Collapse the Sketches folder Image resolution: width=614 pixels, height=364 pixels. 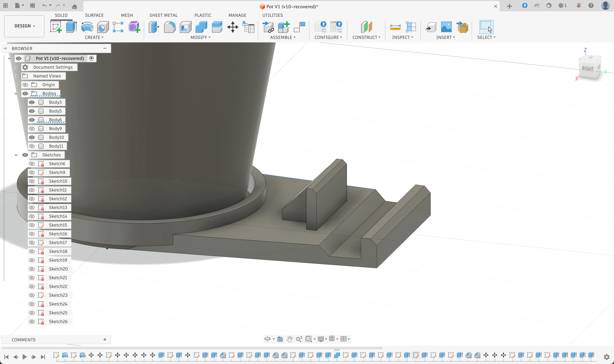[x=16, y=155]
